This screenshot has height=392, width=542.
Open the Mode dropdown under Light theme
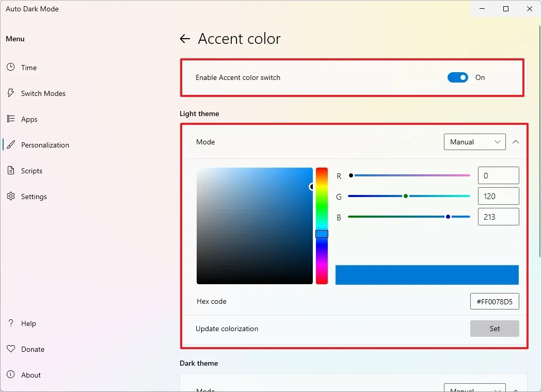pos(474,142)
